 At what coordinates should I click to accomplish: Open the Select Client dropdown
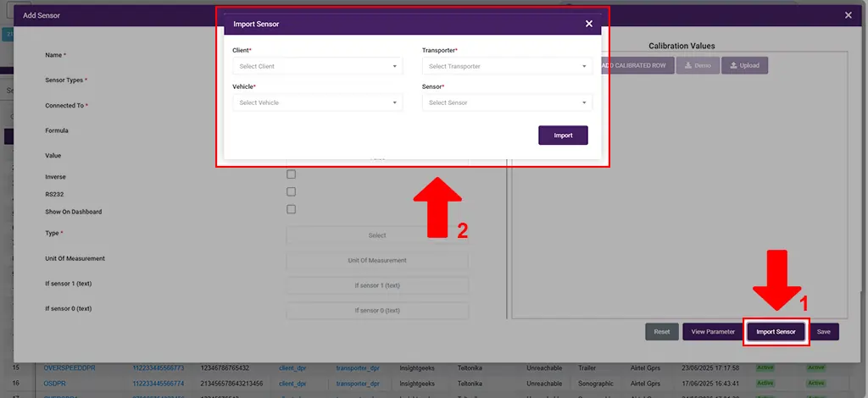[318, 66]
